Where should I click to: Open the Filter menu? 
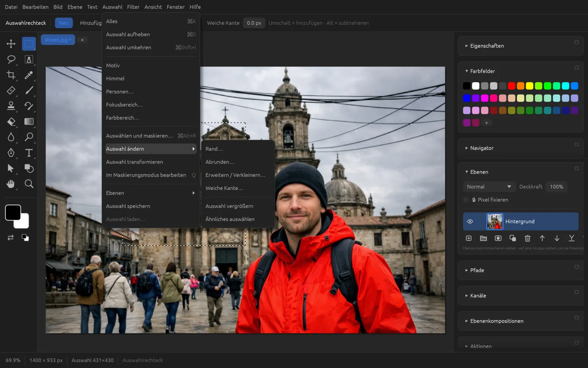point(133,7)
